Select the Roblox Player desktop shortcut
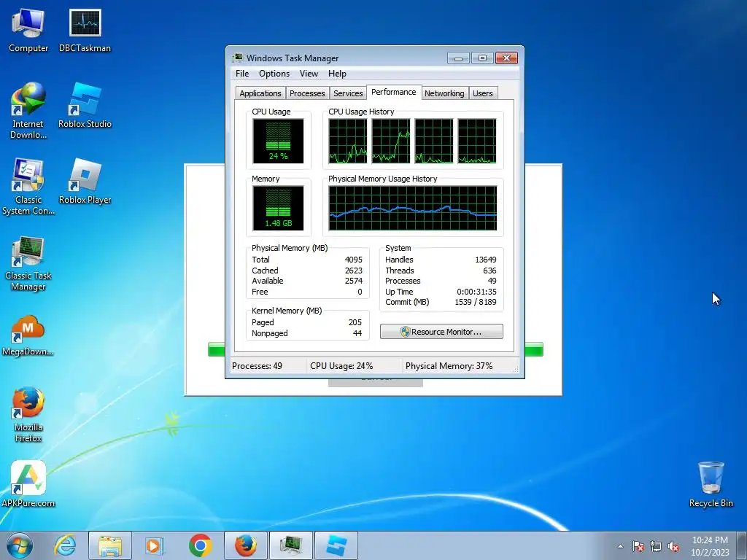The image size is (747, 560). (85, 182)
